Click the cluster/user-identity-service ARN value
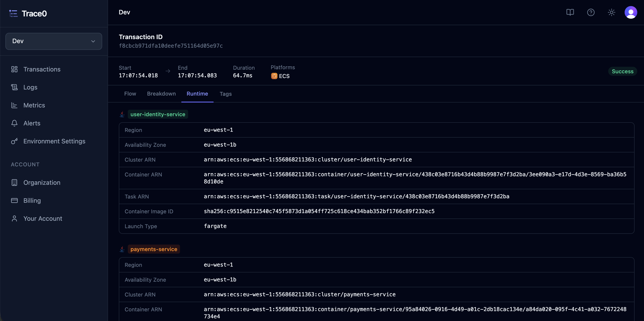 308,159
